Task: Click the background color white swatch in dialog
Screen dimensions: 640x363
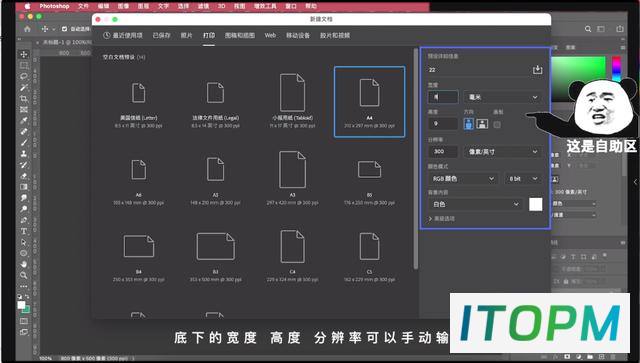Action: tap(536, 204)
